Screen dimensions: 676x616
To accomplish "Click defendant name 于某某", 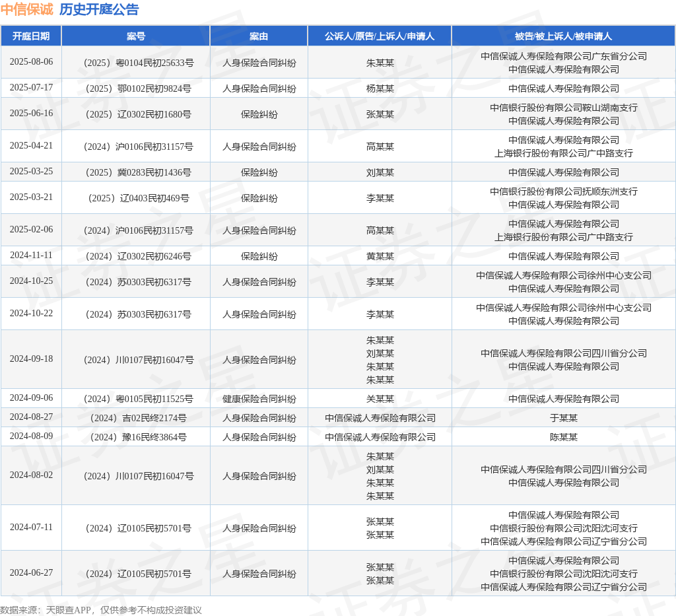I will pyautogui.click(x=564, y=418).
